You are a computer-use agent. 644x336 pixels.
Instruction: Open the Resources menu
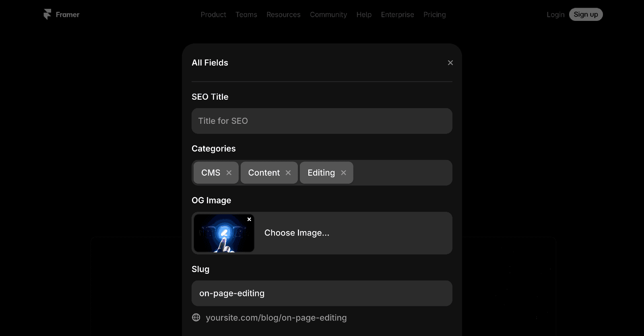click(283, 15)
